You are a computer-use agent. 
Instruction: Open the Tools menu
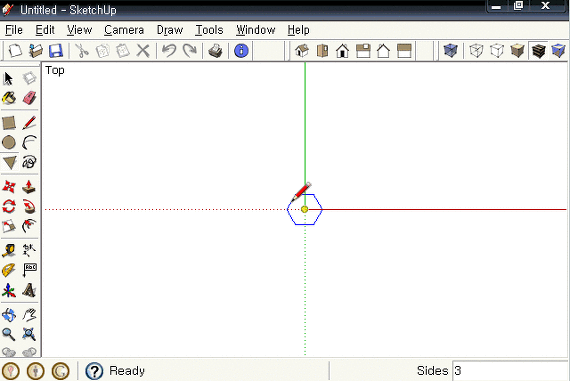(x=209, y=30)
